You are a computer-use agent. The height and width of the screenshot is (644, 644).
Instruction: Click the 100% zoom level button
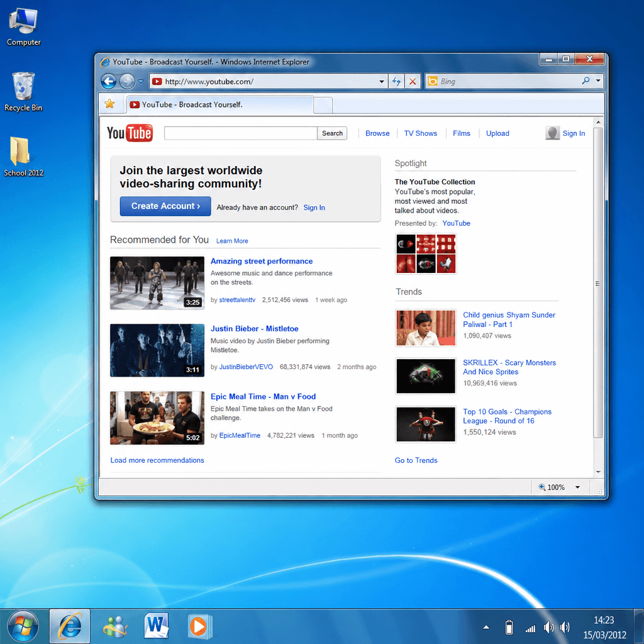click(x=552, y=487)
